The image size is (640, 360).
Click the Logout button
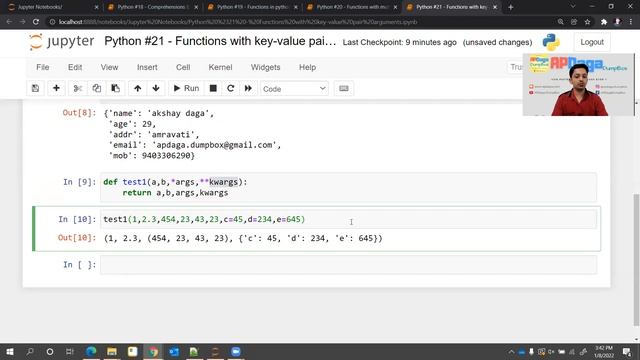(x=592, y=42)
